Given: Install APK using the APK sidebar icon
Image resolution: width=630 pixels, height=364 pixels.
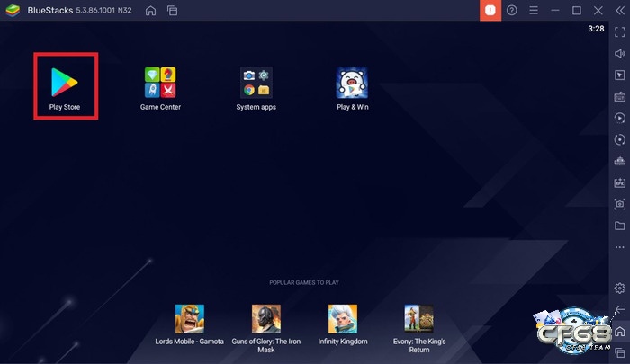Looking at the screenshot, I should pyautogui.click(x=619, y=182).
